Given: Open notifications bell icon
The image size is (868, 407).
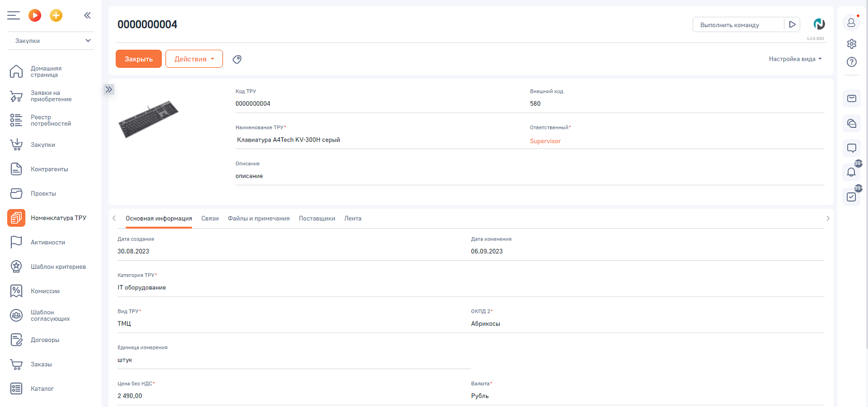Looking at the screenshot, I should [x=852, y=172].
